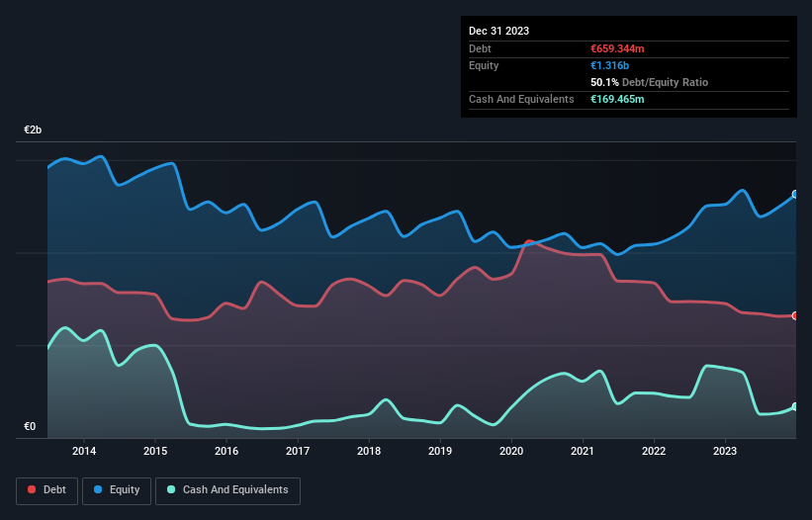Select the 2023 x-axis label
This screenshot has width=812, height=520.
pyautogui.click(x=725, y=451)
